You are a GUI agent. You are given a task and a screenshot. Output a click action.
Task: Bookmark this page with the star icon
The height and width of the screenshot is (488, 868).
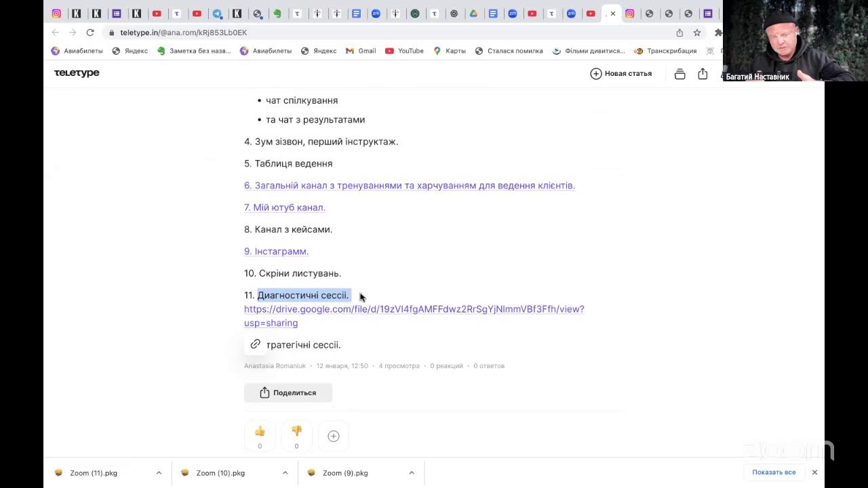696,33
